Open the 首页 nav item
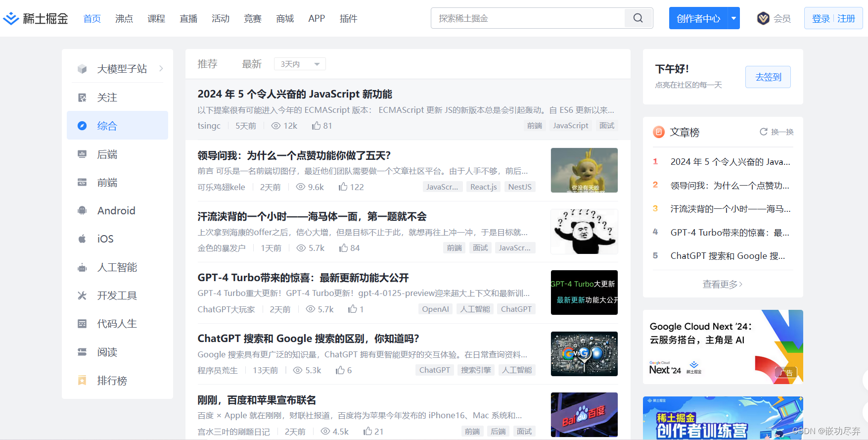The width and height of the screenshot is (868, 440). pyautogui.click(x=92, y=18)
